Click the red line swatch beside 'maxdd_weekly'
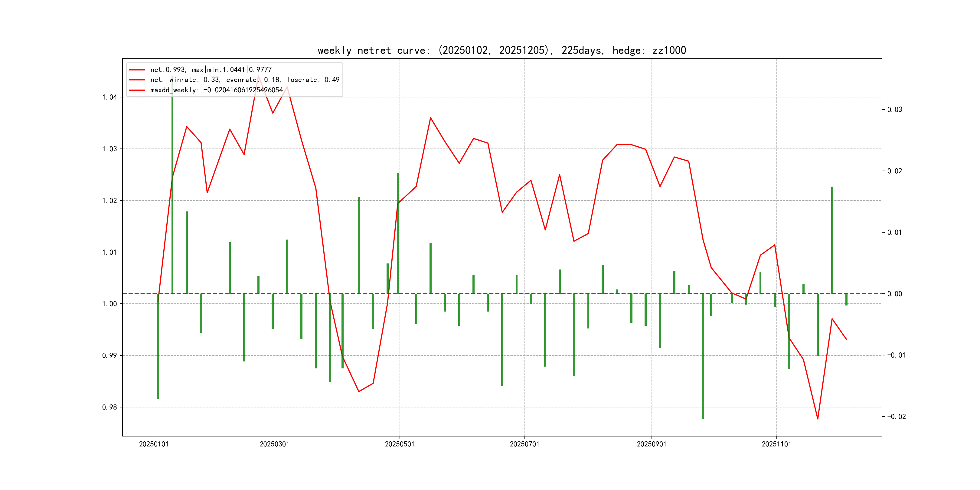This screenshot has height=490, width=980. pyautogui.click(x=137, y=90)
